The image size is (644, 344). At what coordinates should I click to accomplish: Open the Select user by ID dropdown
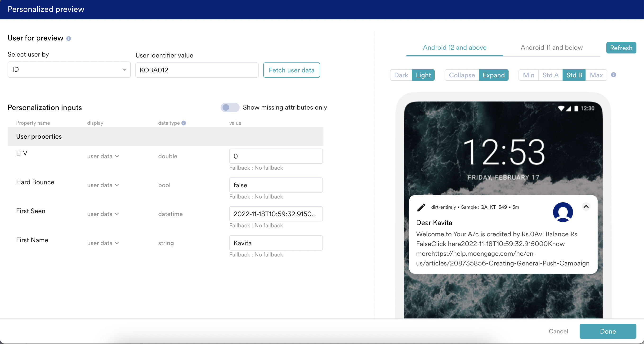click(69, 70)
